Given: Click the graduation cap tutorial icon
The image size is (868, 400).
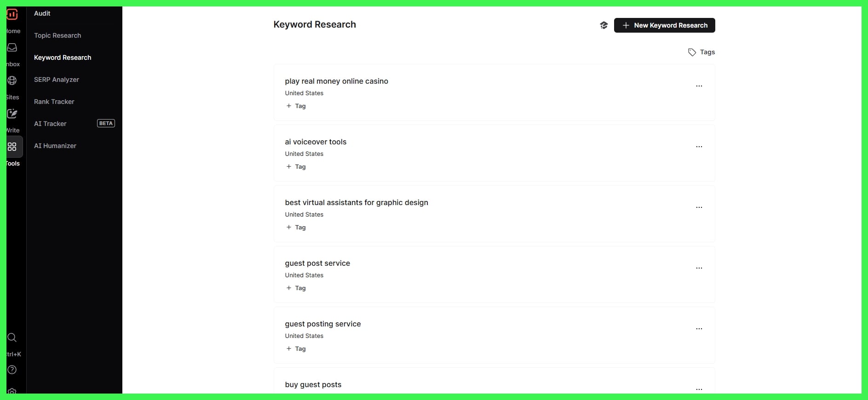Looking at the screenshot, I should click(604, 25).
